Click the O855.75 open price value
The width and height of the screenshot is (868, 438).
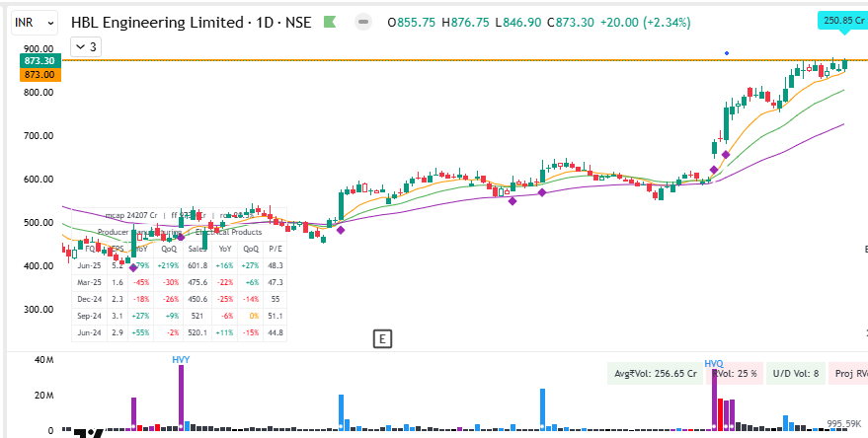(412, 23)
